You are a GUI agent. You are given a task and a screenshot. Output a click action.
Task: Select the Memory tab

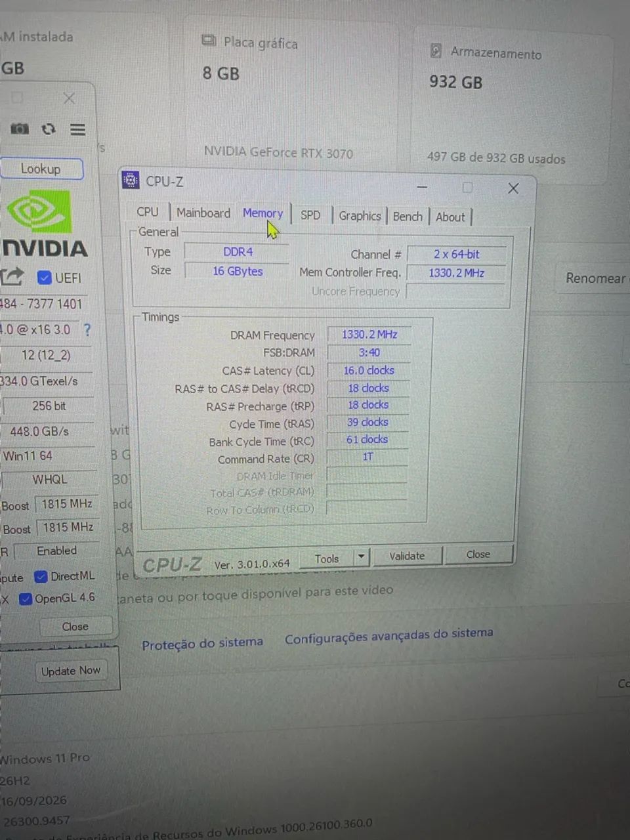coord(262,213)
